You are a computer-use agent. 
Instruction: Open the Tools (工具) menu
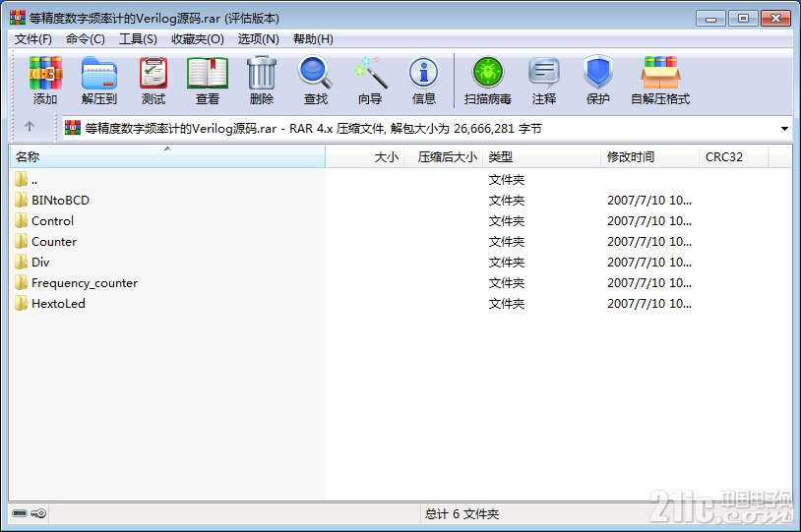pyautogui.click(x=138, y=39)
